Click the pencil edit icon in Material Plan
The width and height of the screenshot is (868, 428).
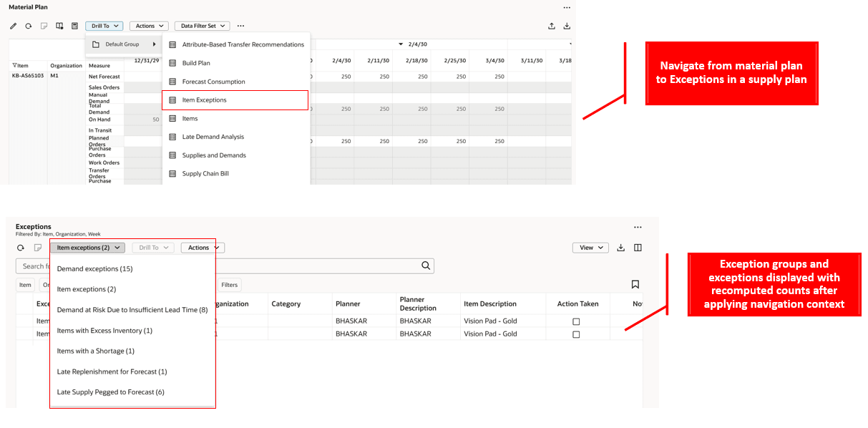pos(13,26)
